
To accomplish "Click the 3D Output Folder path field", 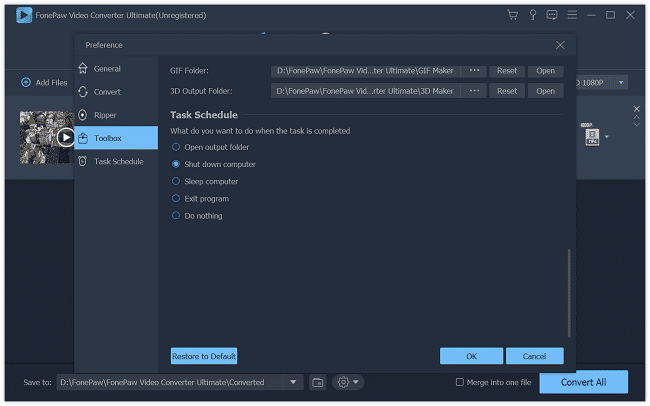I will coord(366,91).
